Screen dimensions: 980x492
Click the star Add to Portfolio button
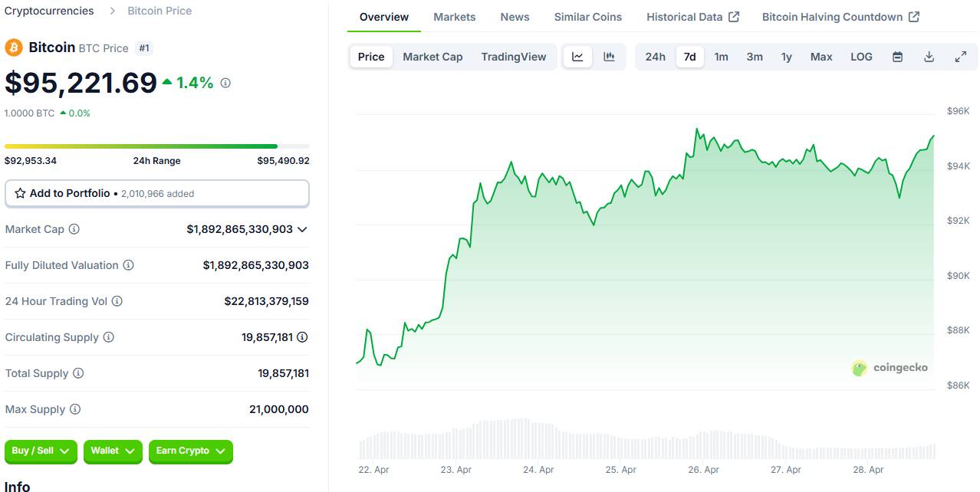tap(156, 194)
